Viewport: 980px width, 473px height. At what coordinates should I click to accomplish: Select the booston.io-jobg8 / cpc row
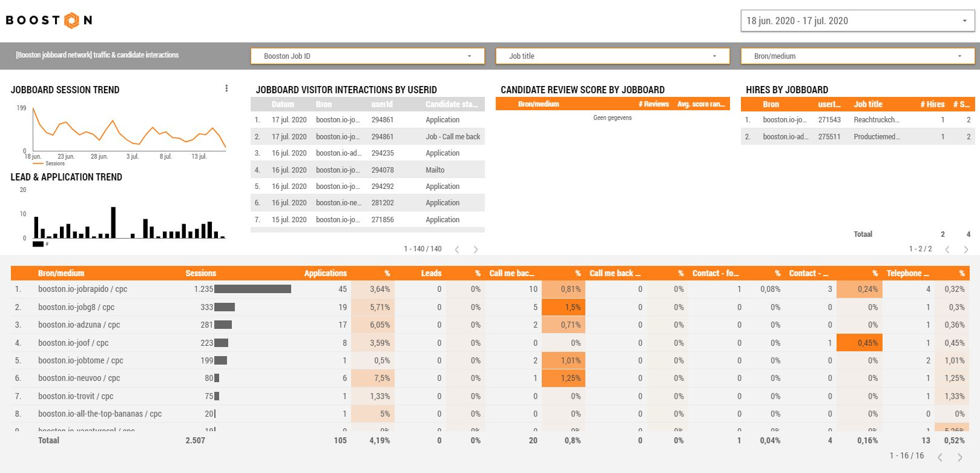coord(490,307)
